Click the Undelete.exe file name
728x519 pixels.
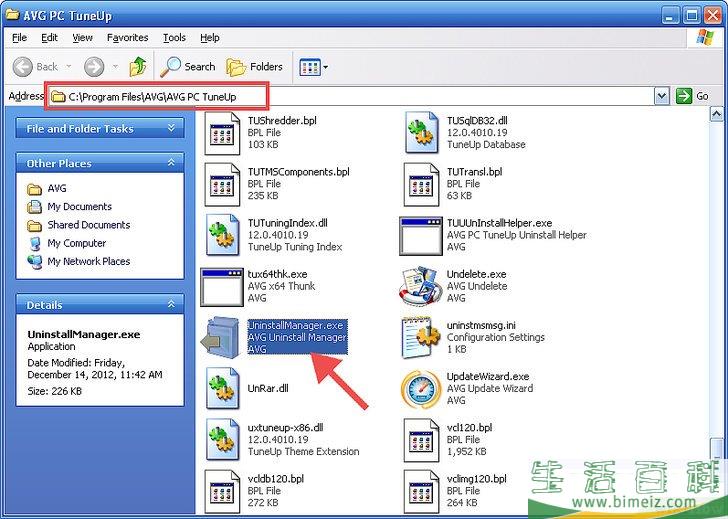(x=476, y=274)
